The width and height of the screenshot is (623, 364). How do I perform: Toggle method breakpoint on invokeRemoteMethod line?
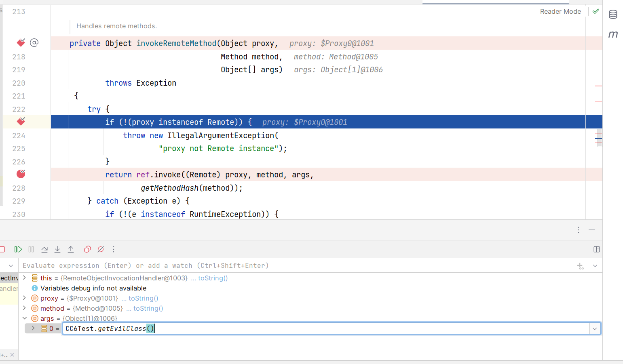click(21, 43)
